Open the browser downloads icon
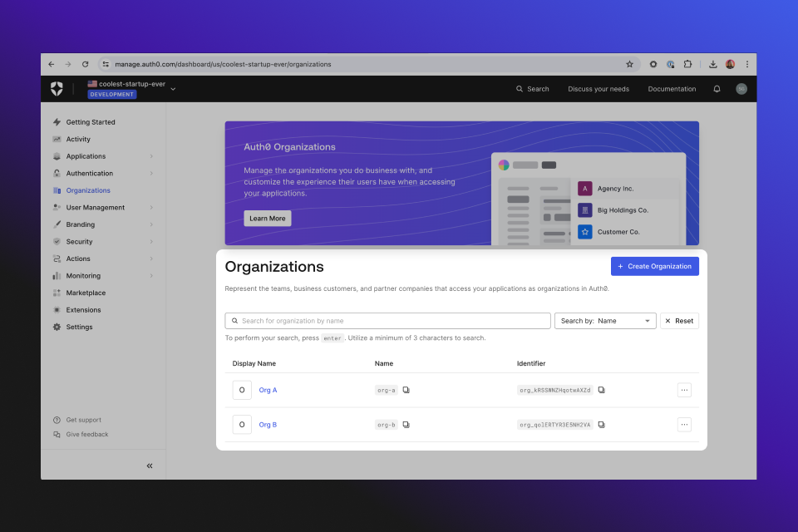 713,64
